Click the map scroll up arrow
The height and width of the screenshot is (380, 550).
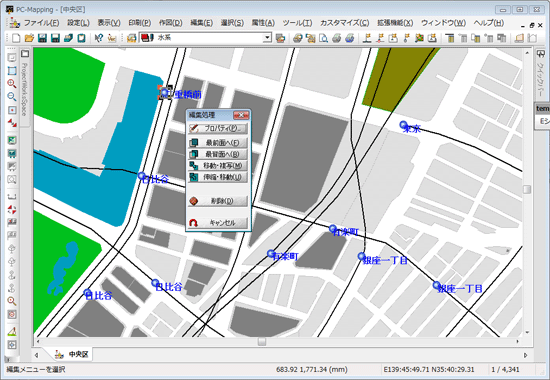click(x=527, y=53)
